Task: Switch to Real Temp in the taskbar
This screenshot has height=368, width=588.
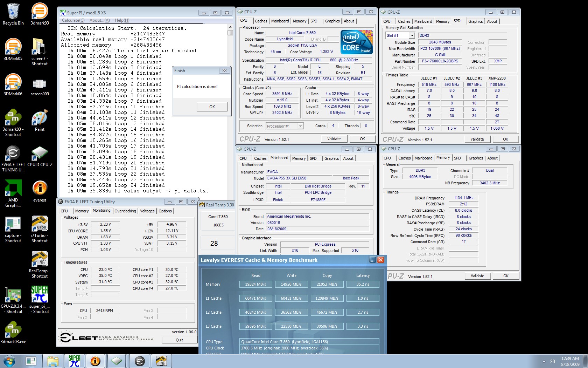Action: click(x=161, y=361)
